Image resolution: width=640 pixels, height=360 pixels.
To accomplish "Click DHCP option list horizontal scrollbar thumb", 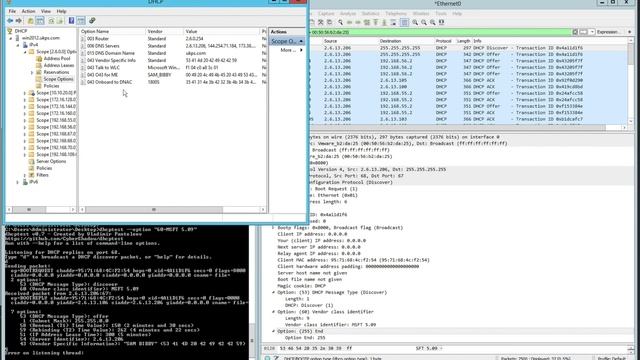I will (x=154, y=210).
